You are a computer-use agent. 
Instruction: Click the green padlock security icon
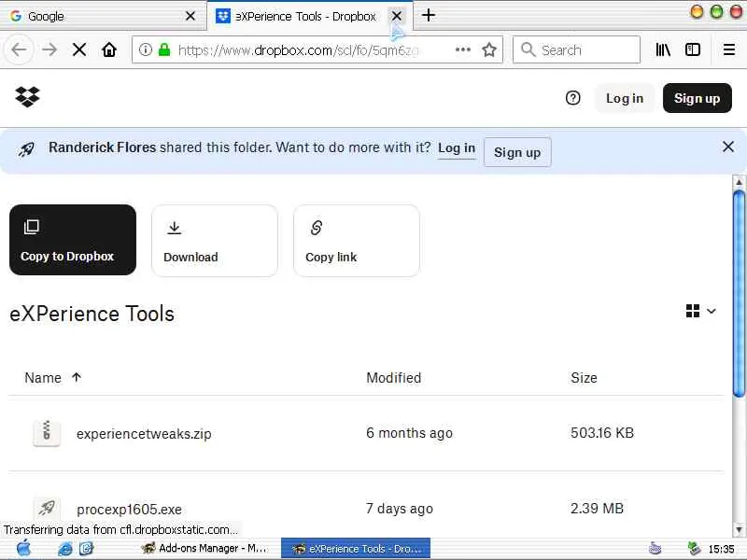164,49
